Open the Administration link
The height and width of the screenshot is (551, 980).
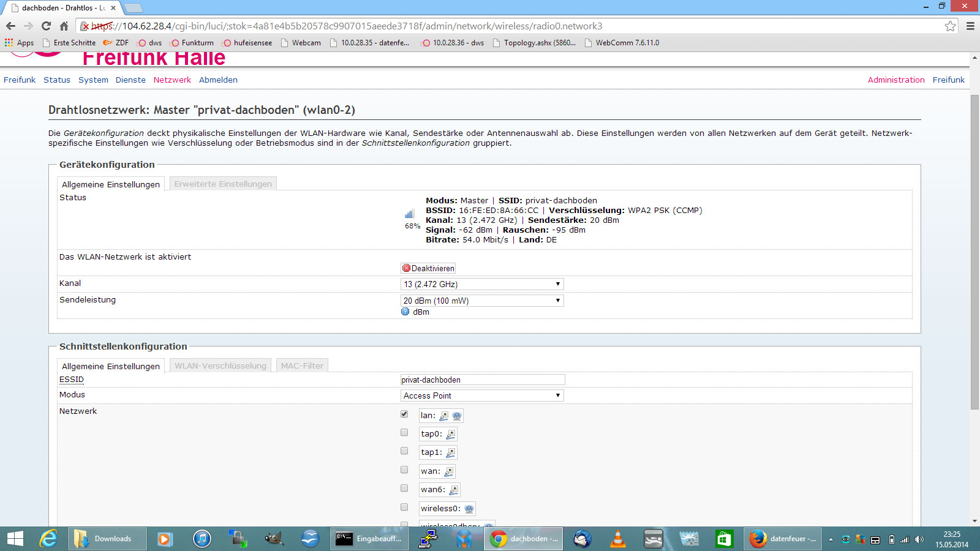point(896,80)
